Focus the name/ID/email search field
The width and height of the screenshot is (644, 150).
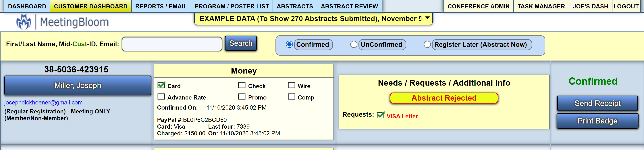click(172, 44)
